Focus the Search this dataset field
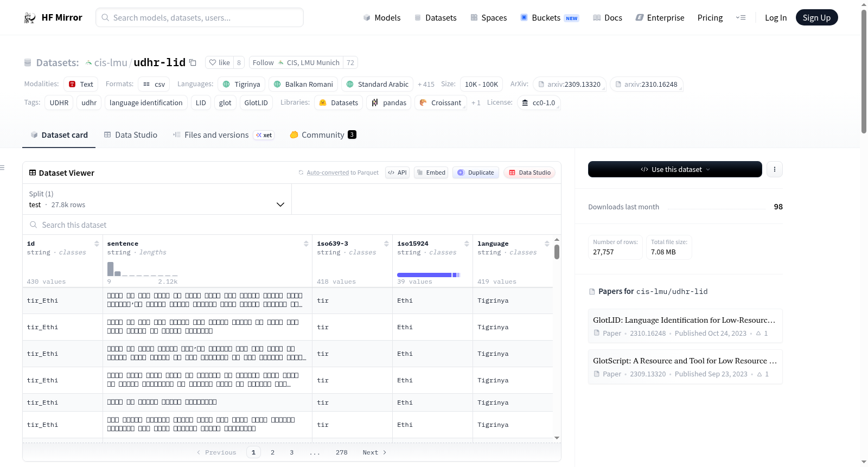868x467 pixels. click(292, 225)
